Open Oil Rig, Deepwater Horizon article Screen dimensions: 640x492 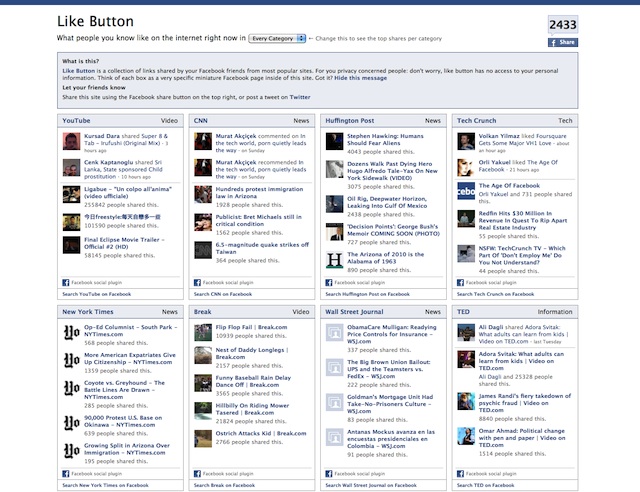pyautogui.click(x=387, y=202)
